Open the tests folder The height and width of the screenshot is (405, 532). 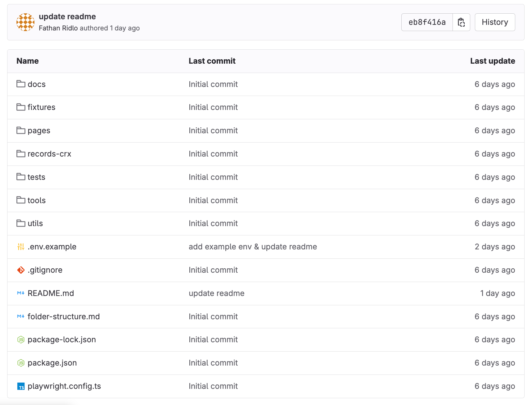tap(36, 177)
